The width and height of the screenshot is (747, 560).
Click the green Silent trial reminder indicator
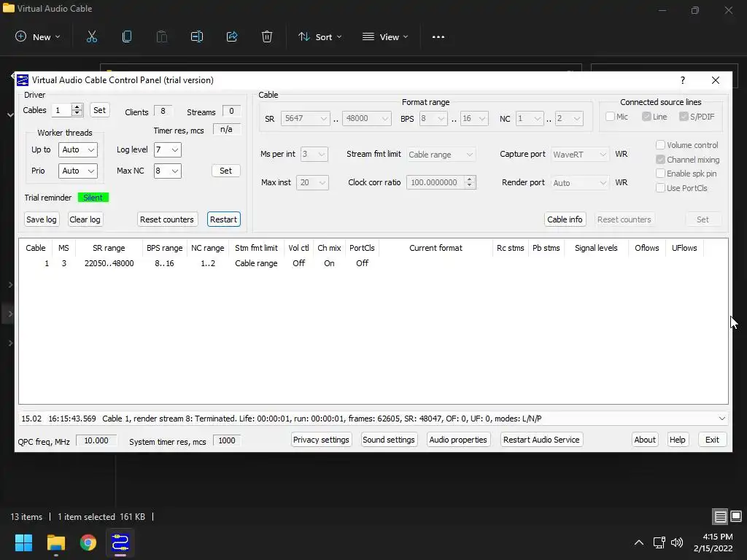(93, 197)
